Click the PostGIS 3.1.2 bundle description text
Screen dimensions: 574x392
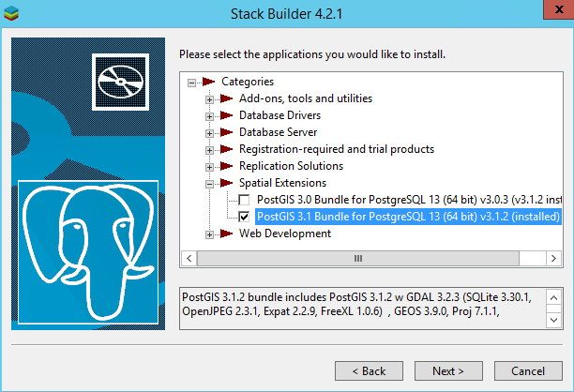tap(357, 304)
